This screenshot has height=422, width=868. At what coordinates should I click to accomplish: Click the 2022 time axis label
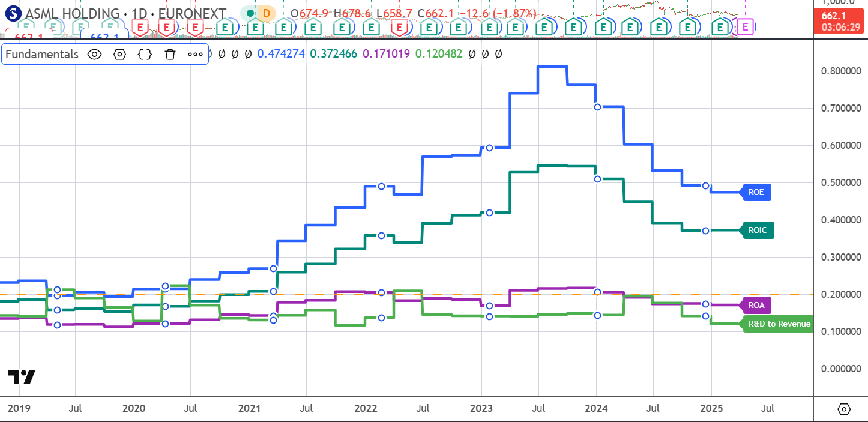(366, 408)
